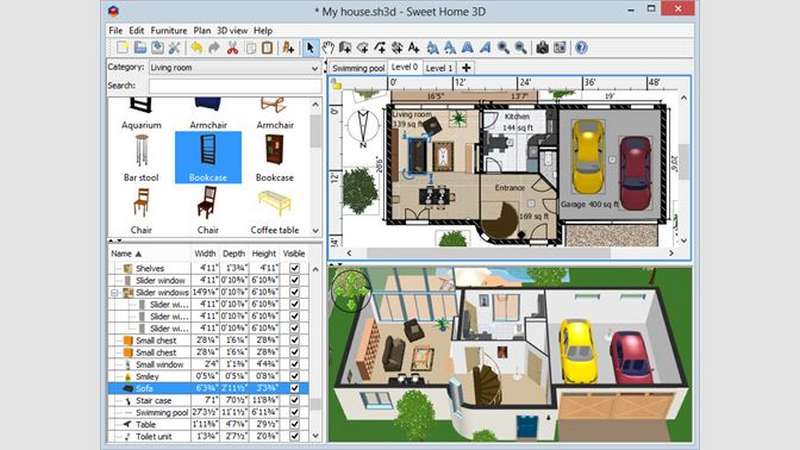Toggle visibility checkbox for Stair case

pyautogui.click(x=294, y=401)
